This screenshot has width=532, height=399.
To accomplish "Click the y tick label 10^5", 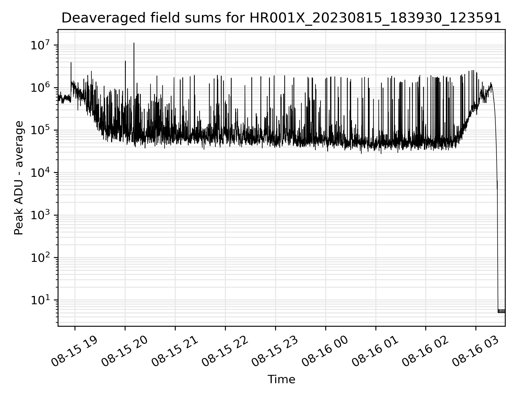I will click(40, 130).
